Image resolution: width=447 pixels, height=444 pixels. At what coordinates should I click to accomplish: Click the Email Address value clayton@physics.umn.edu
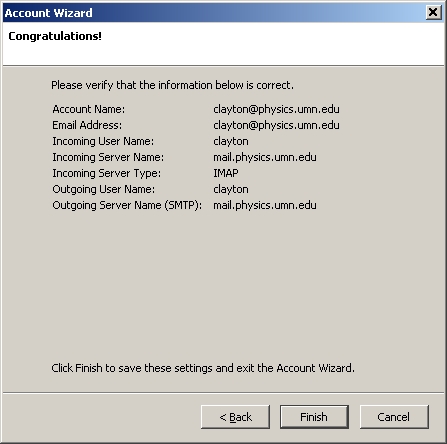276,125
